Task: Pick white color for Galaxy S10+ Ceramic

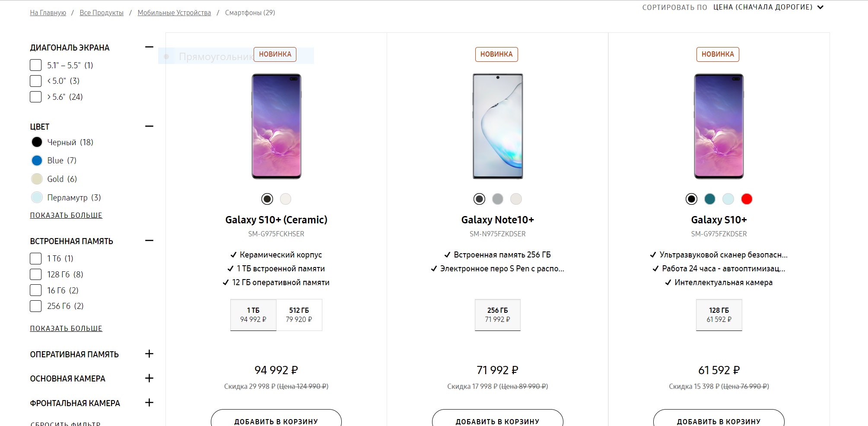Action: point(285,199)
